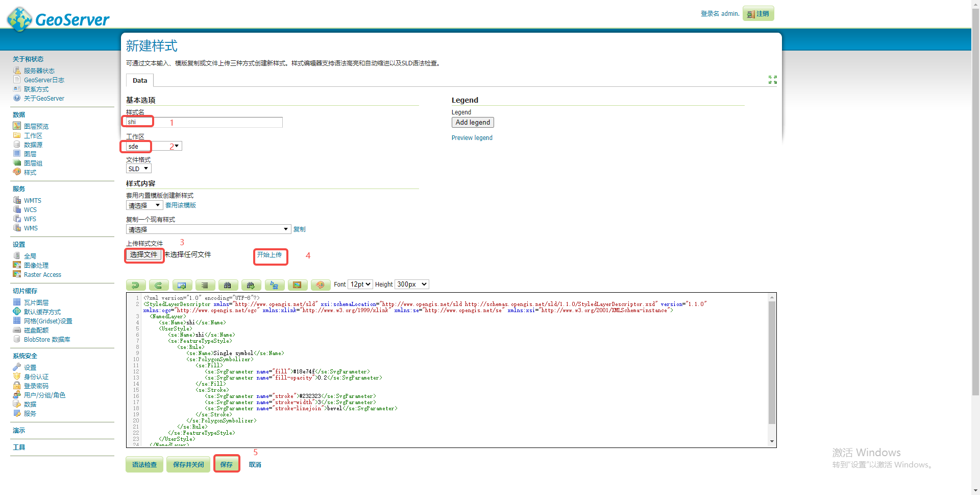Screen dimensions: 980x495
Task: Open 数据源 in the sidebar
Action: 33,145
